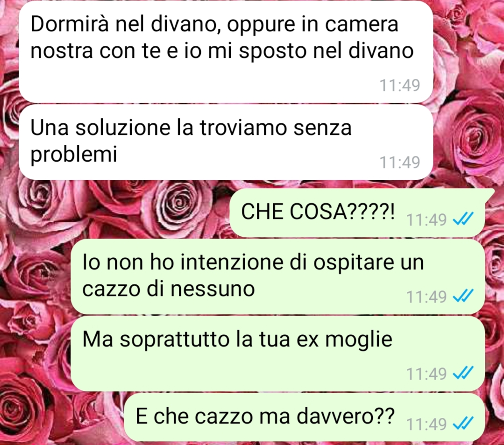
Task: Tap the word 'problemi' in the received message
Action: (x=74, y=155)
